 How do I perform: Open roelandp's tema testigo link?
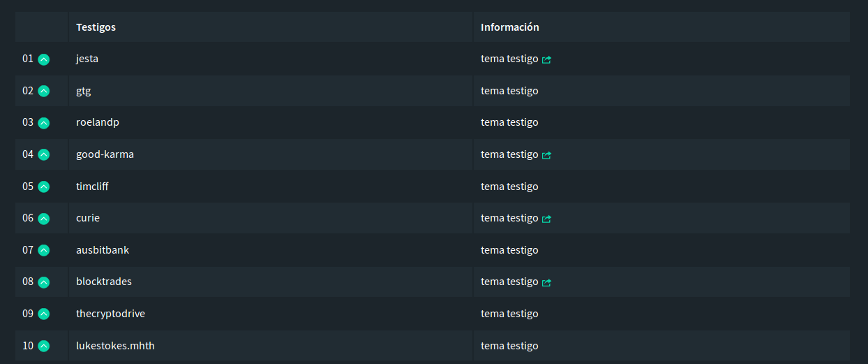[x=509, y=122]
